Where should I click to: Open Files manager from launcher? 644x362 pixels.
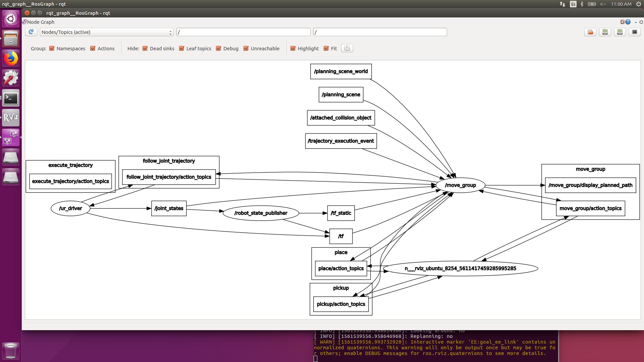coord(11,39)
